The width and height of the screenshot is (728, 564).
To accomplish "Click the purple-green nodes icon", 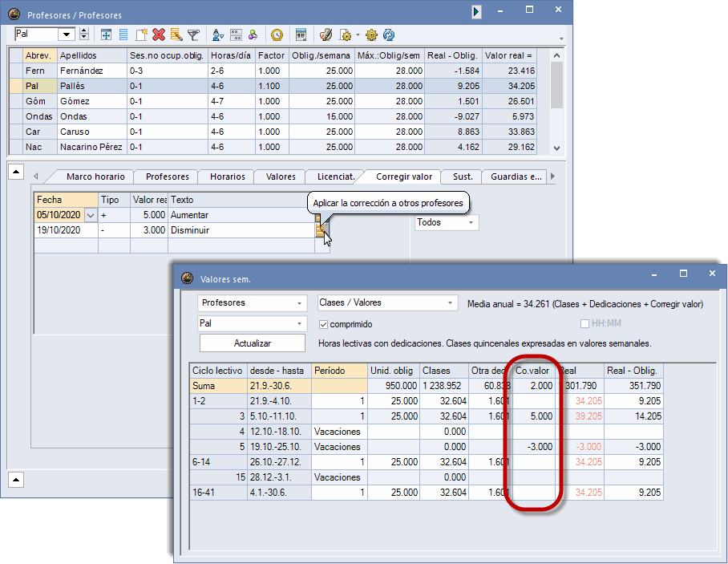I will coord(253,34).
